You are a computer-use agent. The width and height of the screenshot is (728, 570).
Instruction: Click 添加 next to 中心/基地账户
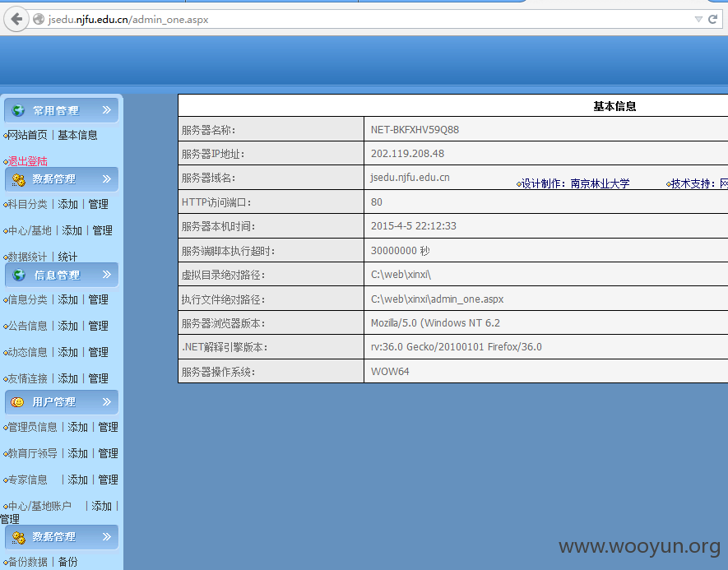tap(102, 506)
